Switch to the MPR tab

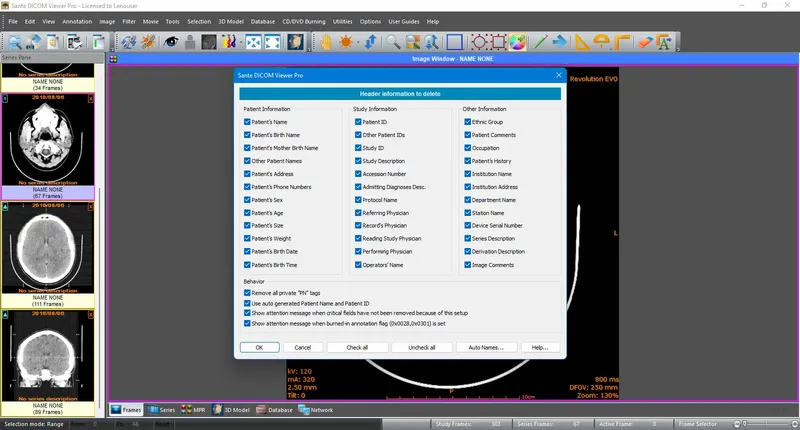[x=193, y=410]
